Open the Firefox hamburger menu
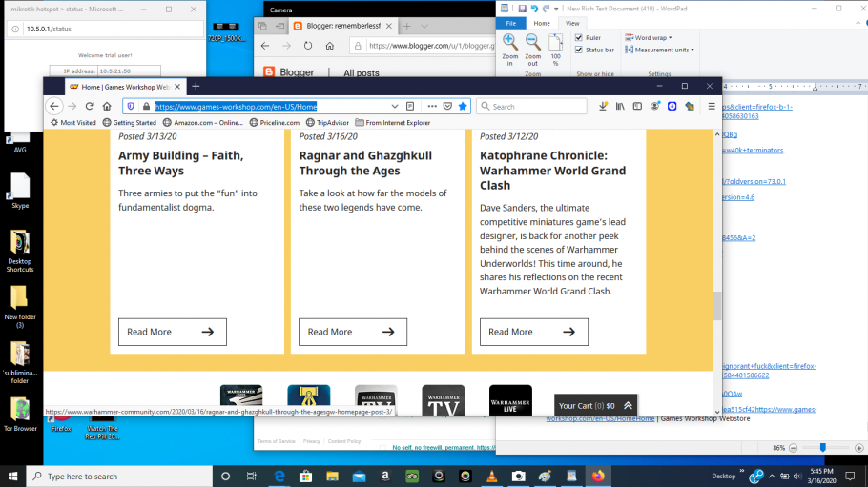Viewport: 868px width, 487px height. click(711, 106)
